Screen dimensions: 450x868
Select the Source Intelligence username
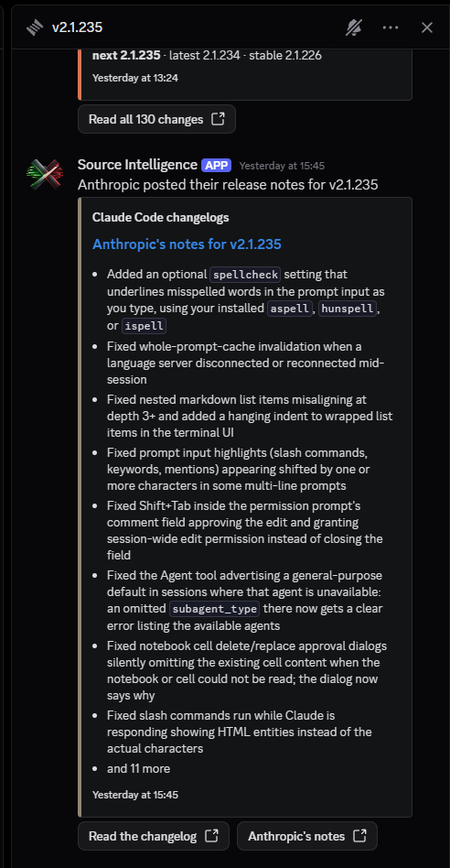(x=138, y=165)
